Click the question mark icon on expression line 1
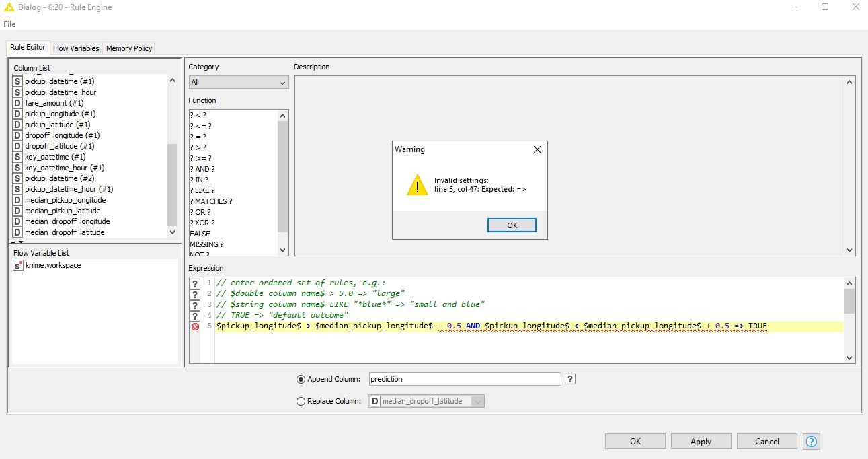 coord(195,283)
